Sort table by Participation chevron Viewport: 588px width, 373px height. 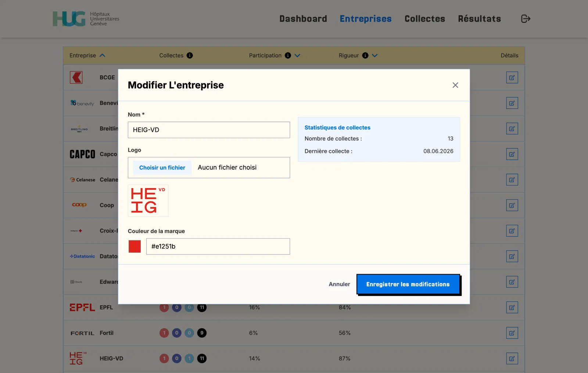tap(297, 55)
